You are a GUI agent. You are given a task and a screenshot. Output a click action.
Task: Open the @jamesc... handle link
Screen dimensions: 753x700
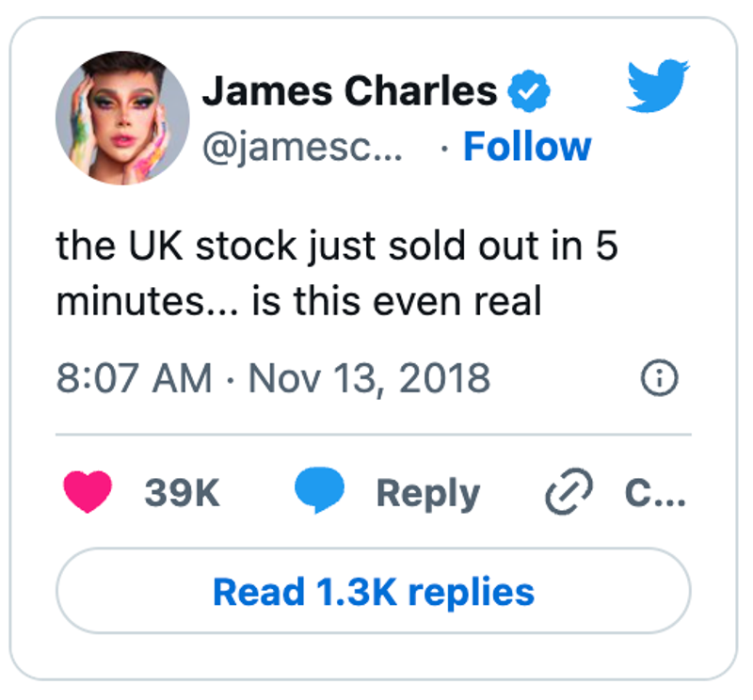point(302,147)
